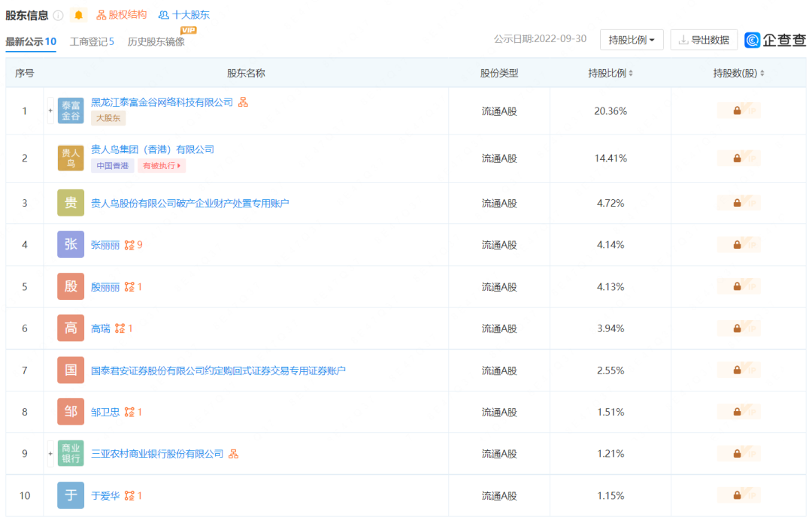Click 贵人鸟 company logo
The width and height of the screenshot is (812, 520).
71,158
